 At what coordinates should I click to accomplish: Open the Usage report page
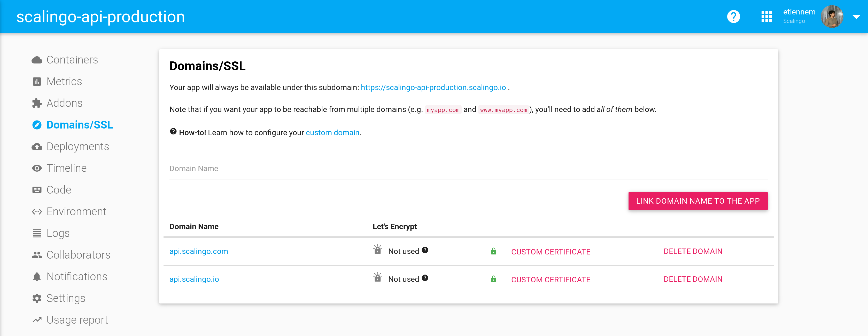pyautogui.click(x=77, y=320)
